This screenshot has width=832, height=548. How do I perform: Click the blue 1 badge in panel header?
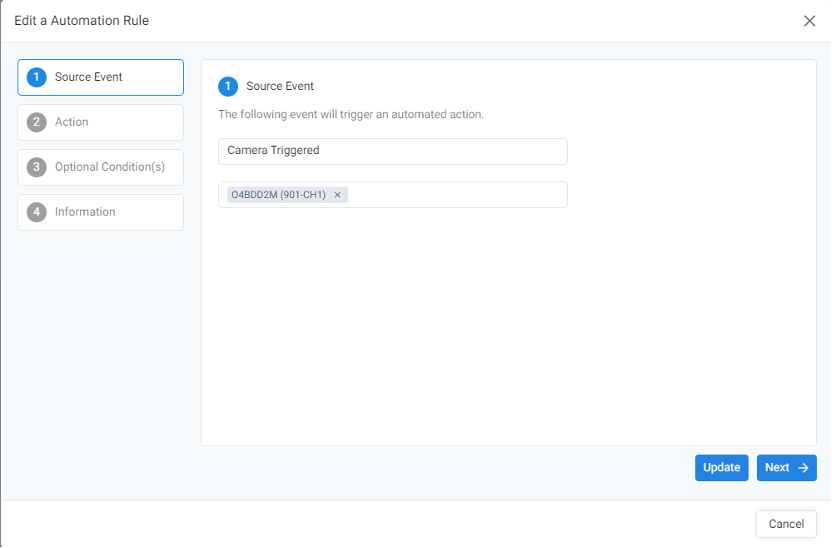(228, 86)
